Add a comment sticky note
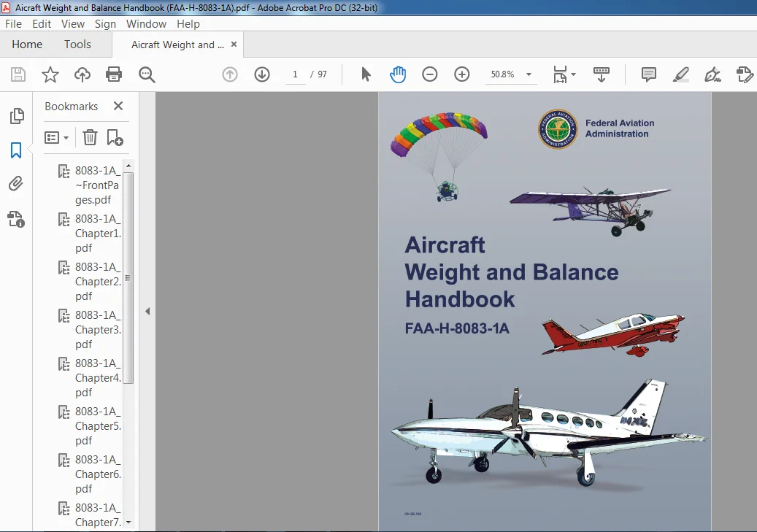Viewport: 757px width, 532px height. [649, 74]
